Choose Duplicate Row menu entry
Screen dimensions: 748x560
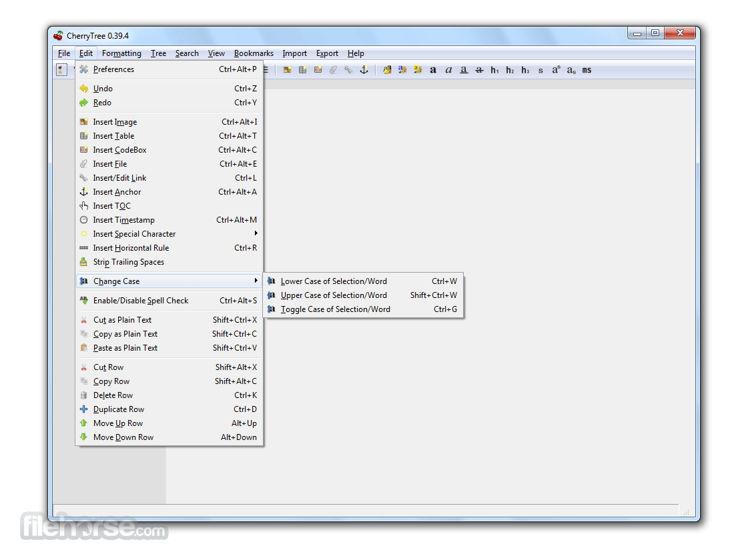click(x=169, y=409)
